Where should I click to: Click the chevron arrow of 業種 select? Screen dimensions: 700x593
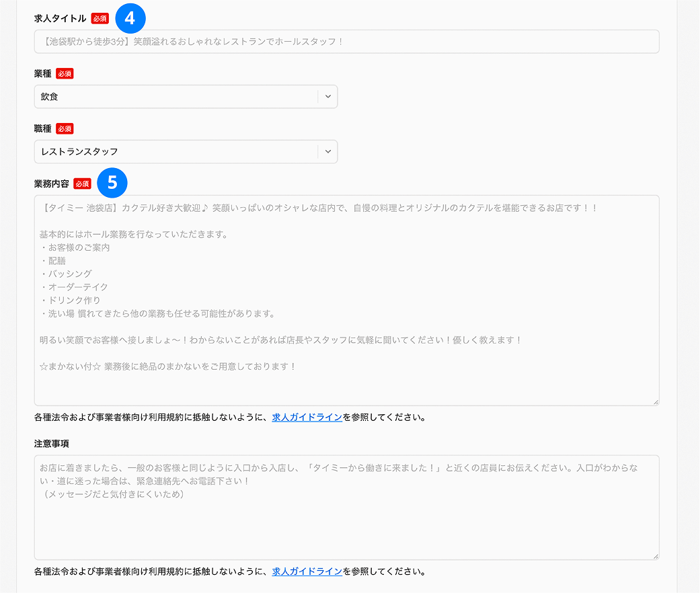point(328,97)
